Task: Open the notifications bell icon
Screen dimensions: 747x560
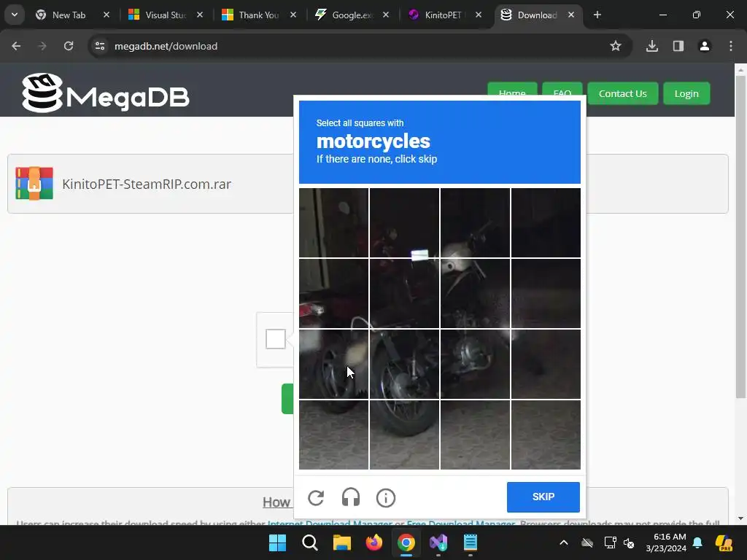Action: tap(697, 542)
